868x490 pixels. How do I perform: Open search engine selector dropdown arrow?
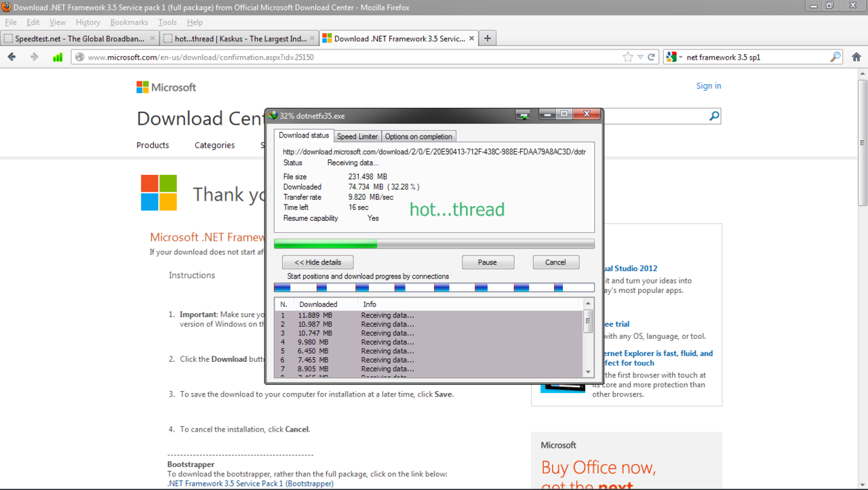[x=680, y=58]
